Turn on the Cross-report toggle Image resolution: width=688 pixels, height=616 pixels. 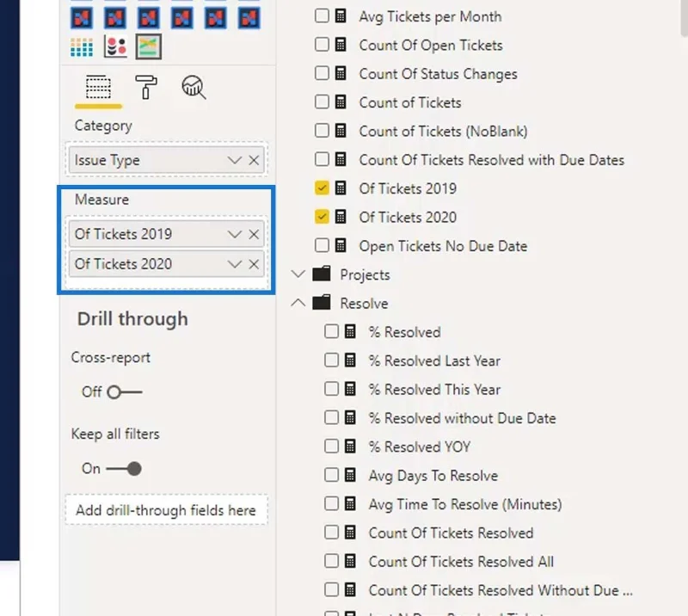125,391
